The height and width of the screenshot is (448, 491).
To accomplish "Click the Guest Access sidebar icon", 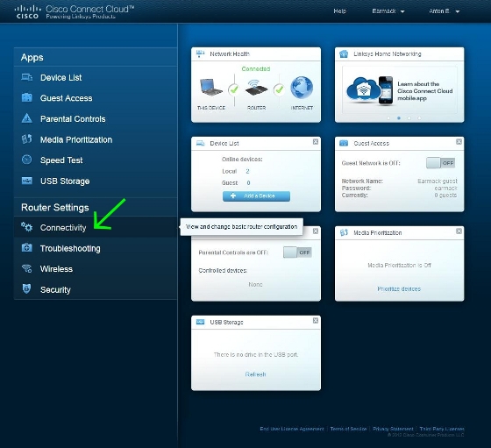I will pos(27,97).
